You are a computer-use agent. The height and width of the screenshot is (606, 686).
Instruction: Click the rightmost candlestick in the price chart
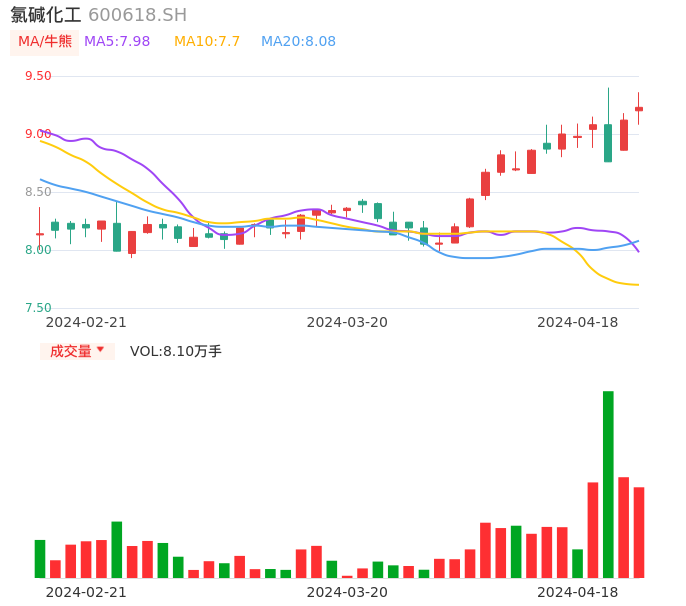pyautogui.click(x=639, y=109)
